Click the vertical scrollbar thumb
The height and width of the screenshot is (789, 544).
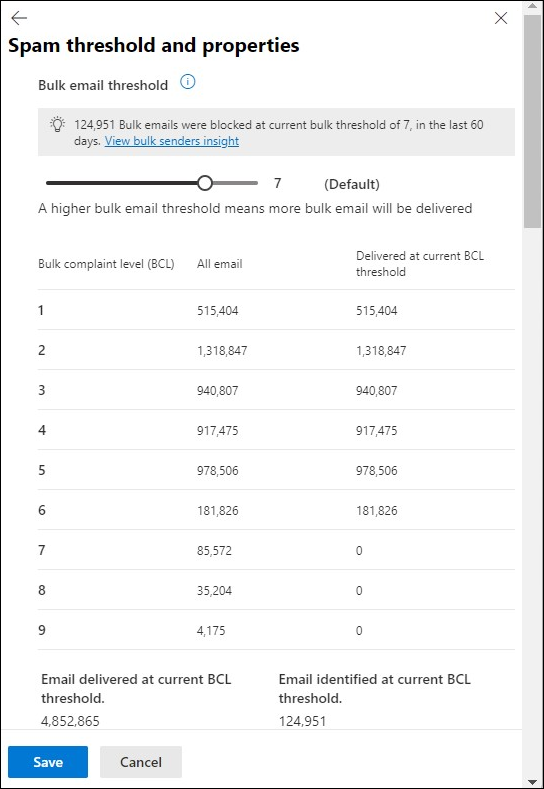coord(532,121)
